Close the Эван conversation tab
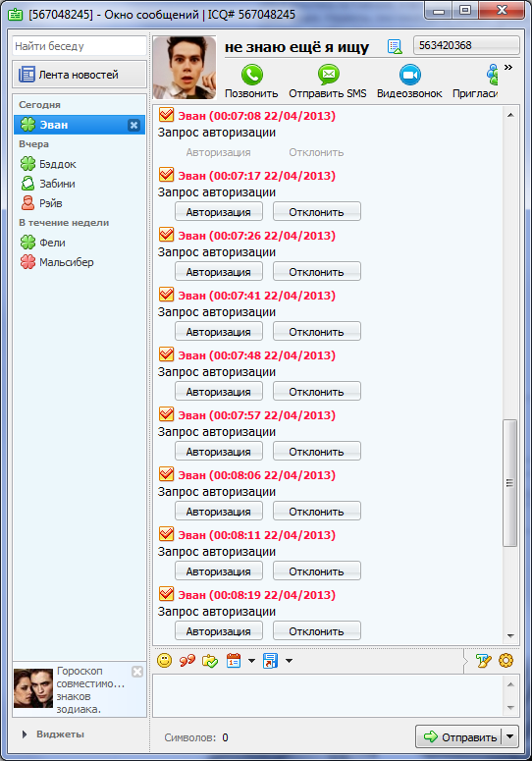 coord(133,126)
